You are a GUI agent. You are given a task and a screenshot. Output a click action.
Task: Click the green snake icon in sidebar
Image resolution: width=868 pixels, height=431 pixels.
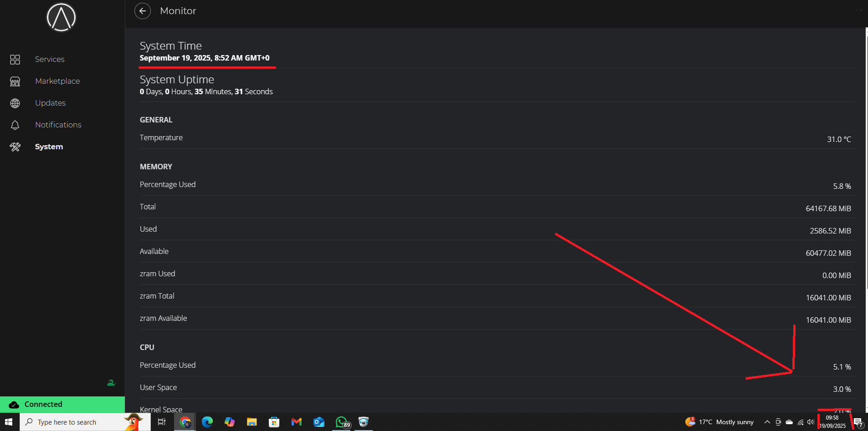[x=111, y=383]
